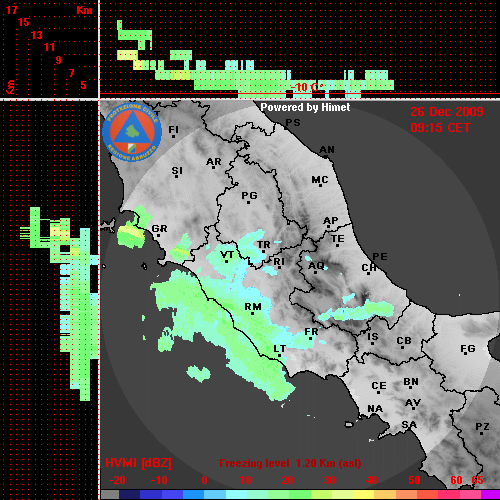Viewport: 500px width, 500px height.
Task: Click the gray swatch on dBZ color bar
Action: [x=110, y=494]
